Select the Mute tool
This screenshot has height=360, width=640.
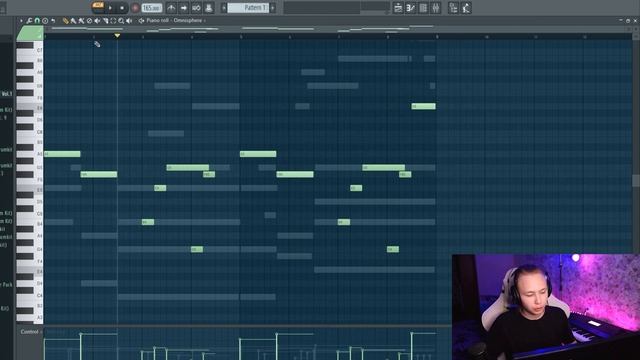(x=97, y=20)
